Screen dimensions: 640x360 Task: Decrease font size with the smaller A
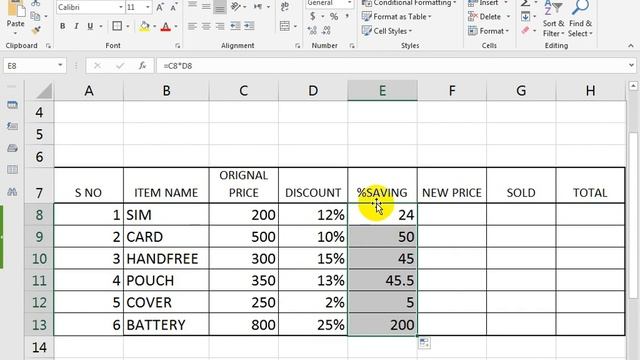(173, 7)
